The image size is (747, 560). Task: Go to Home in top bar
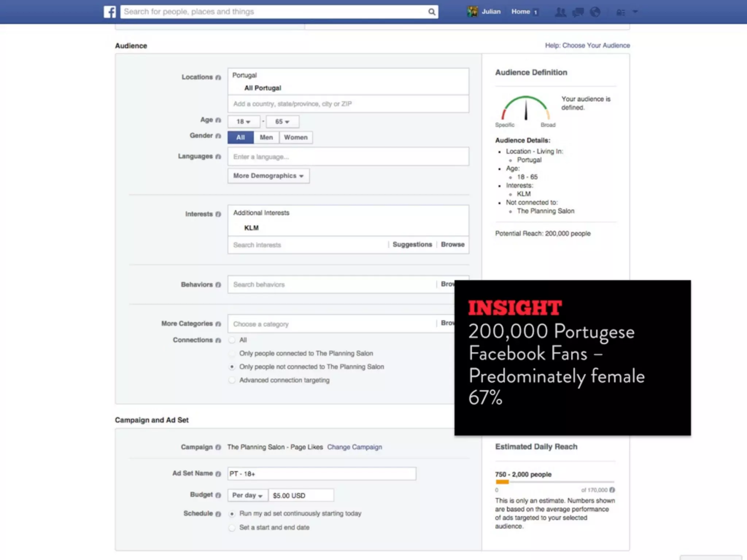(x=520, y=12)
